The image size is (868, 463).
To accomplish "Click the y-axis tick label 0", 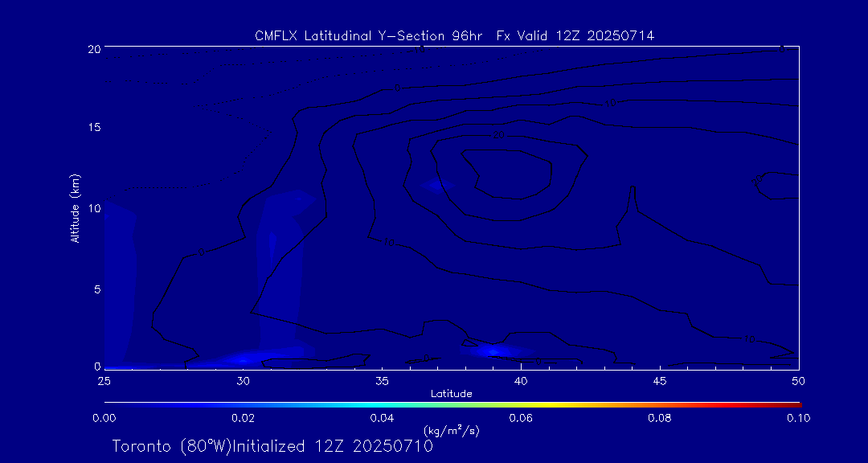I will (x=97, y=366).
